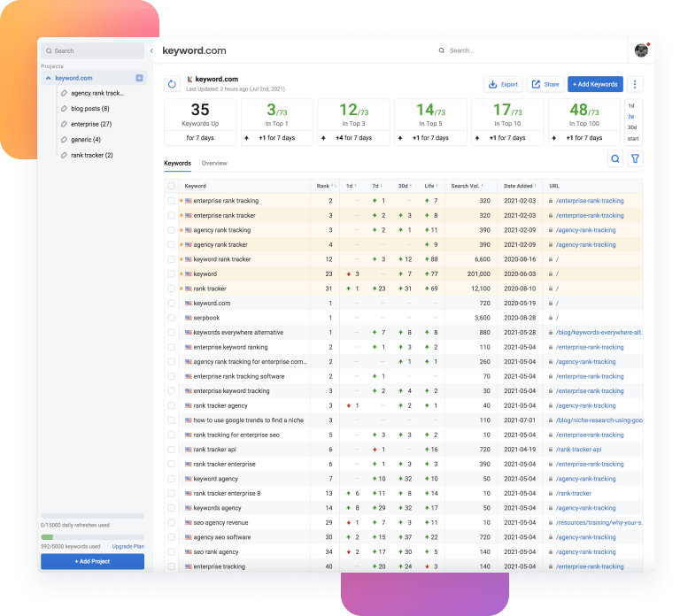This screenshot has width=680, height=616.
Task: Click the up arrow in the In Top 100 card
Action: (553, 138)
